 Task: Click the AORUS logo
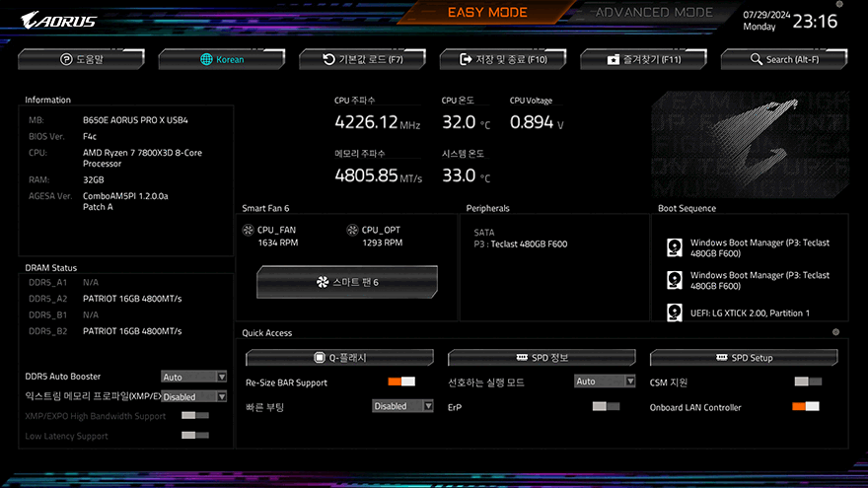click(x=58, y=21)
